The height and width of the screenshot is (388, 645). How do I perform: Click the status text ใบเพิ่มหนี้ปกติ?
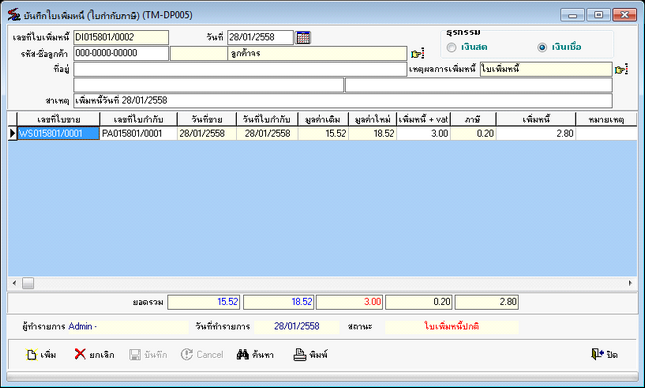pos(452,326)
